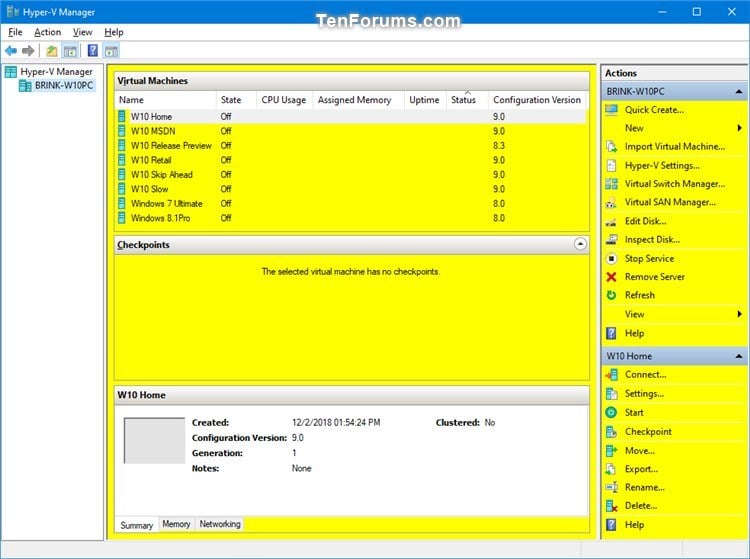Collapse the W10 Home actions section
The width and height of the screenshot is (750, 559).
[x=739, y=356]
